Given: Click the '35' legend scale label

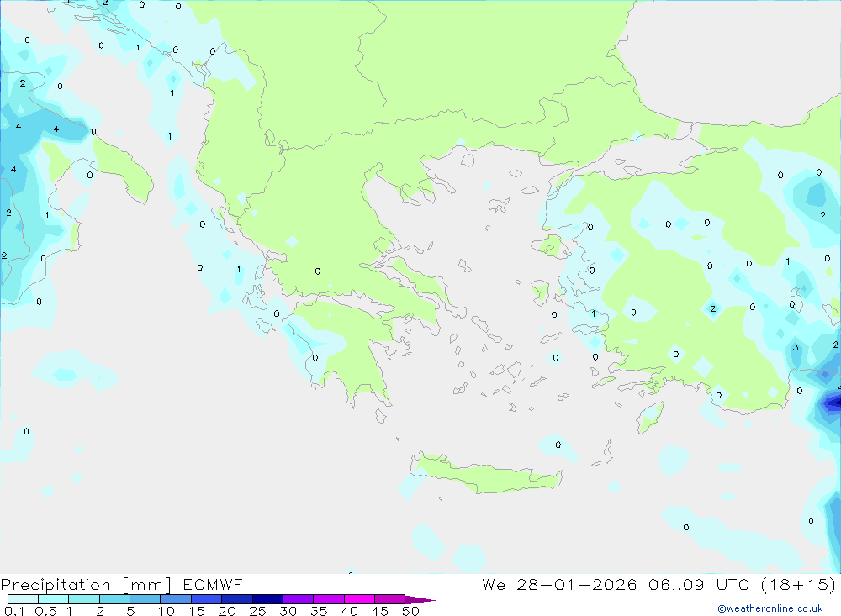Looking at the screenshot, I should 319,611.
